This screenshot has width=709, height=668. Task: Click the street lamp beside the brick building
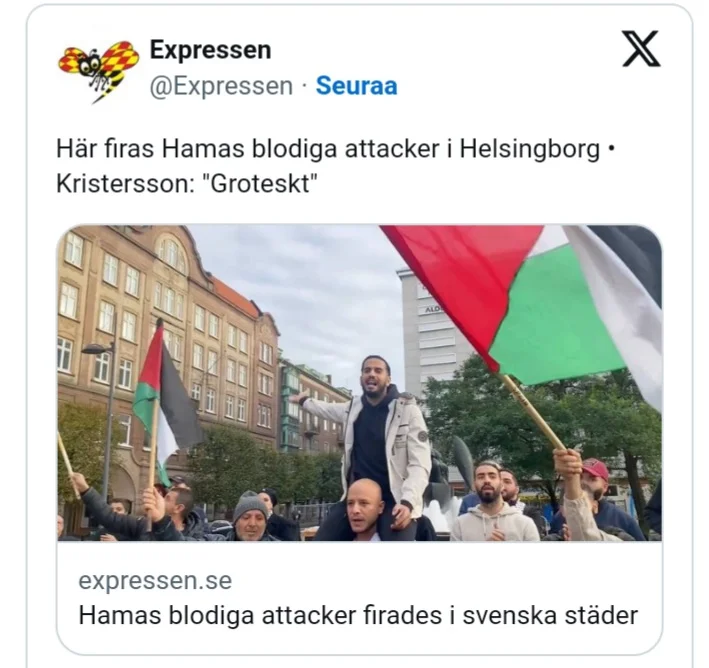105,416
